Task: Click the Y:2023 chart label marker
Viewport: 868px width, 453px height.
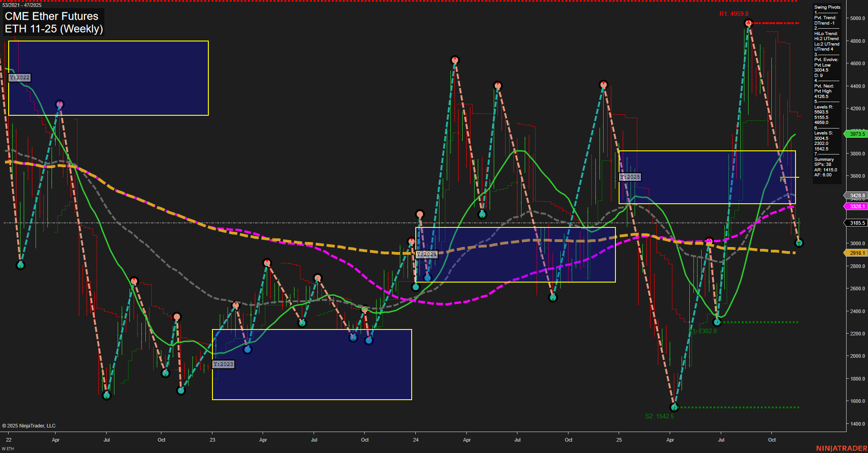Action: (224, 364)
